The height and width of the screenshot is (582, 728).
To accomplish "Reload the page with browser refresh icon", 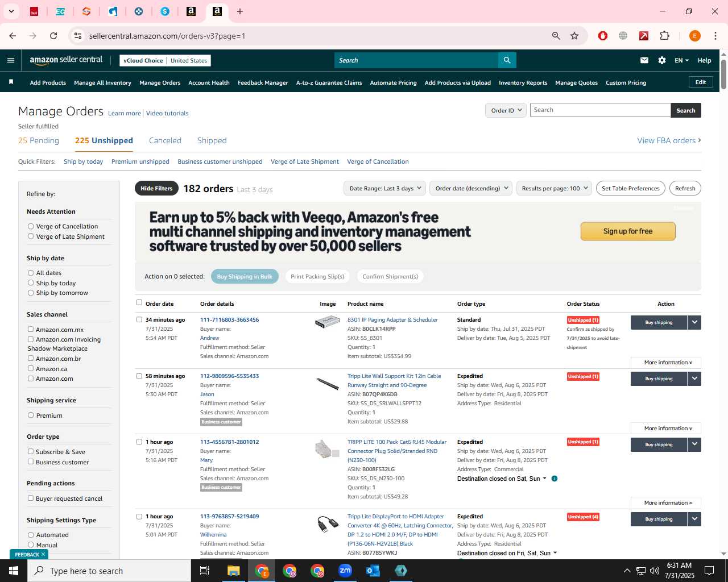I will click(53, 36).
